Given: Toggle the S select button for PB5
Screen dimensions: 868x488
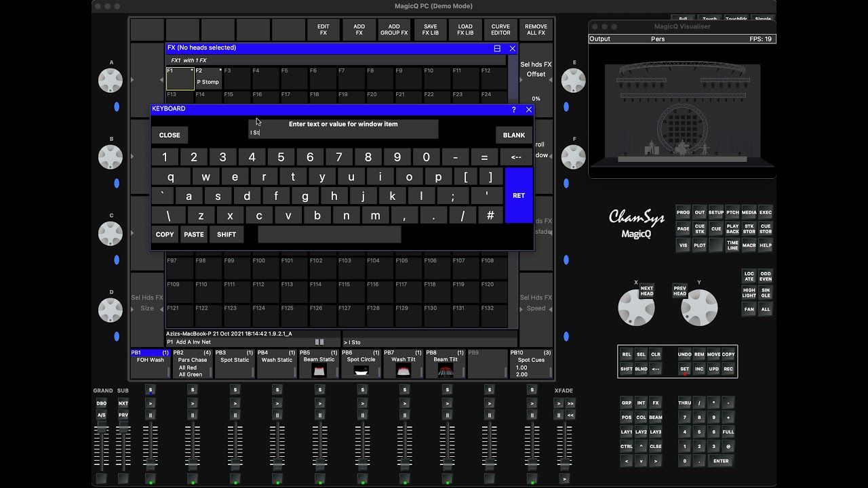Looking at the screenshot, I should pyautogui.click(x=319, y=390).
